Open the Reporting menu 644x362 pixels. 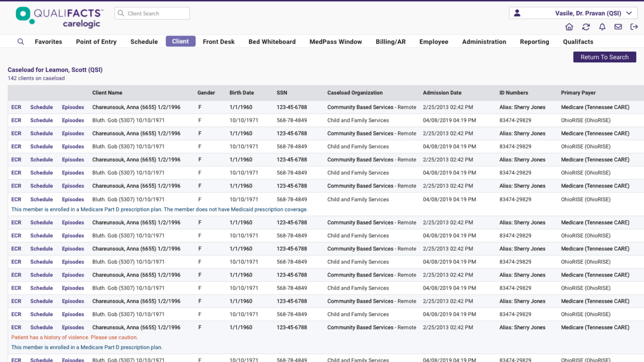[534, 42]
